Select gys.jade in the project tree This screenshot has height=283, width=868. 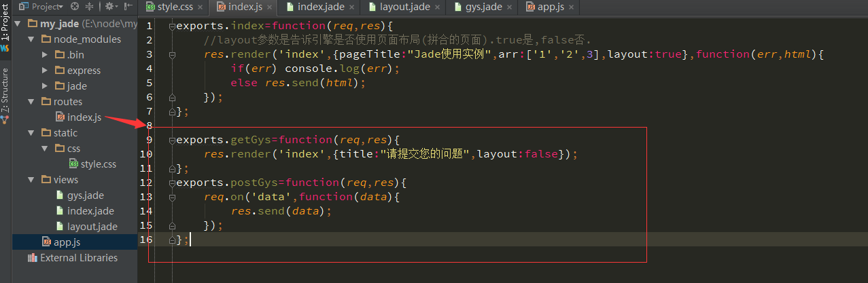coord(85,195)
